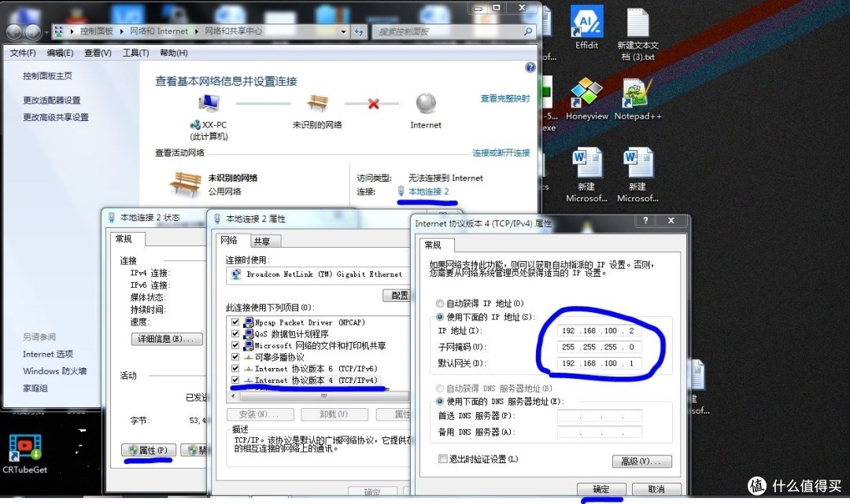This screenshot has width=850, height=504.
Task: Click the help ? button in IPv4 dialog title
Action: click(x=645, y=220)
